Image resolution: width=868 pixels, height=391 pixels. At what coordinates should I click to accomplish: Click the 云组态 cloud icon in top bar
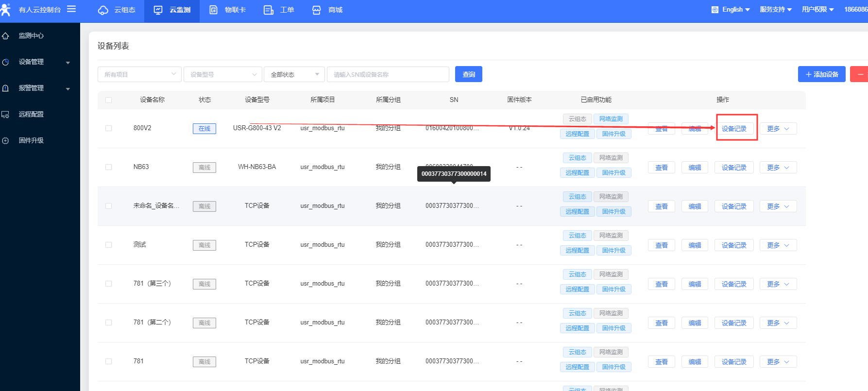tap(103, 10)
